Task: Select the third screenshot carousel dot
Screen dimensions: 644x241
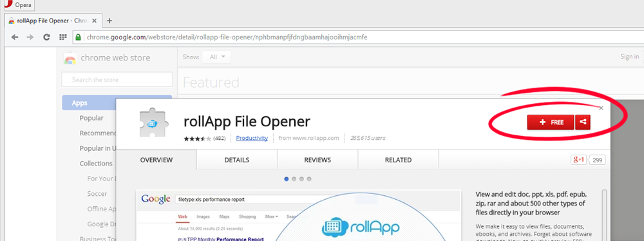Action: point(302,179)
